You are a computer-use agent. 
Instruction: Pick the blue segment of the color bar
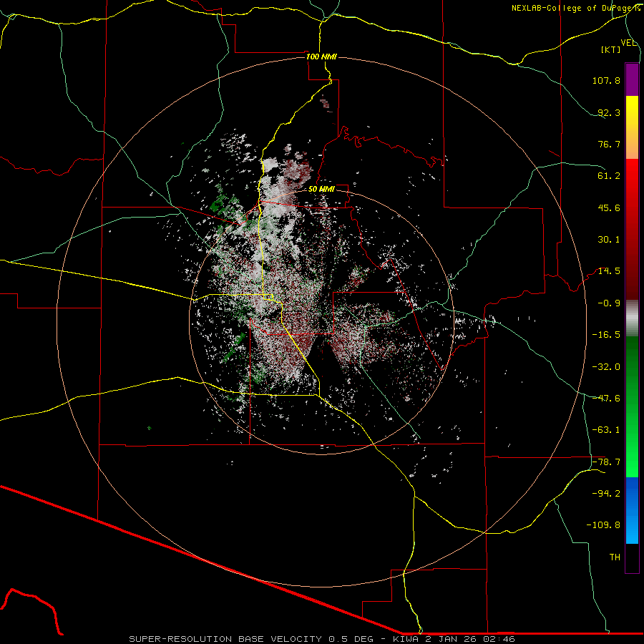pos(632,510)
